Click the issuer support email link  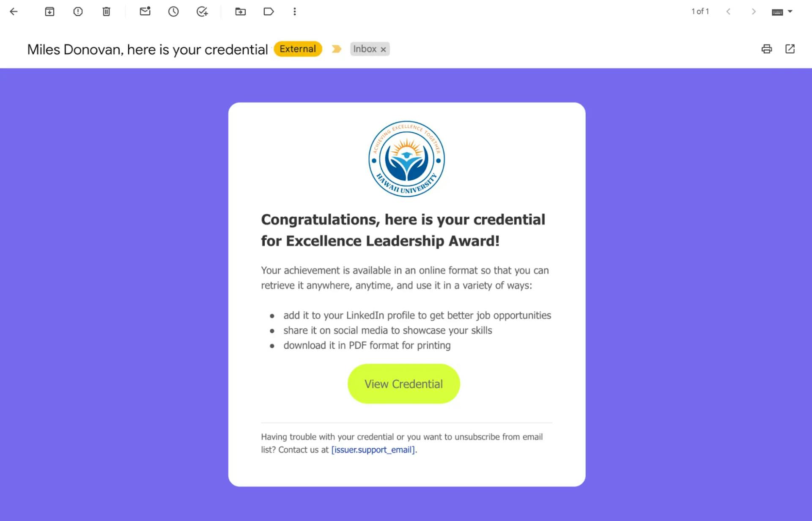(x=372, y=450)
